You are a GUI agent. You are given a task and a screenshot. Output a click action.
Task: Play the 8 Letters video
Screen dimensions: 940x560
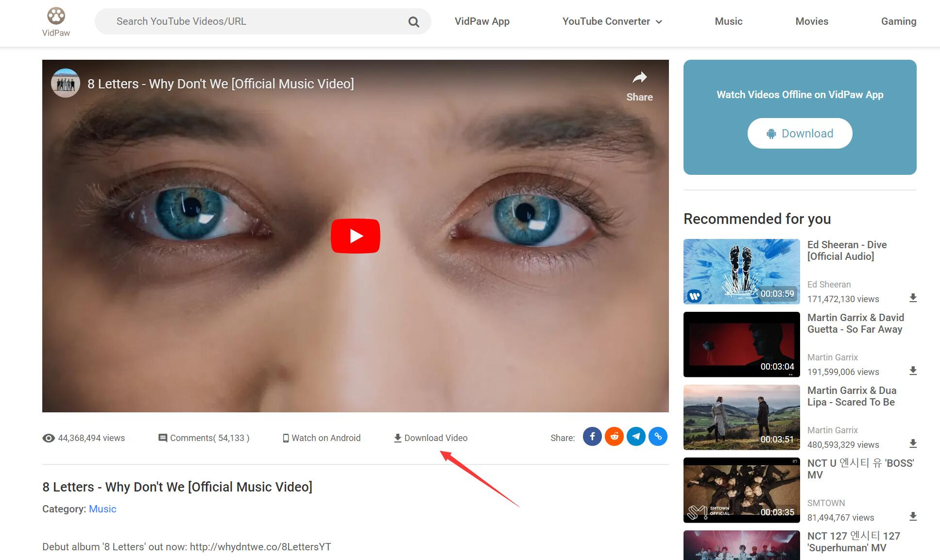(355, 236)
